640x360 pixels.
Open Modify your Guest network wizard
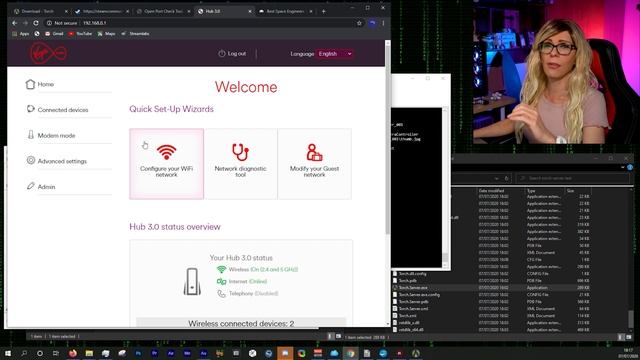[x=314, y=164]
